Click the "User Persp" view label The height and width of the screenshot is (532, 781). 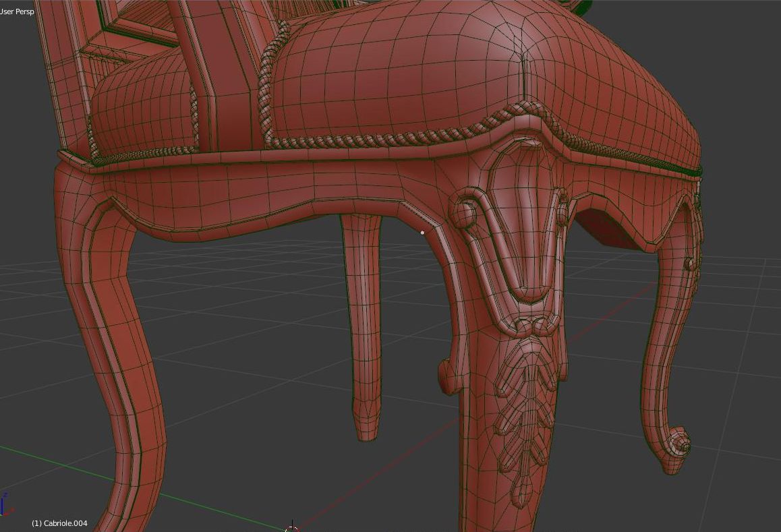[x=17, y=11]
